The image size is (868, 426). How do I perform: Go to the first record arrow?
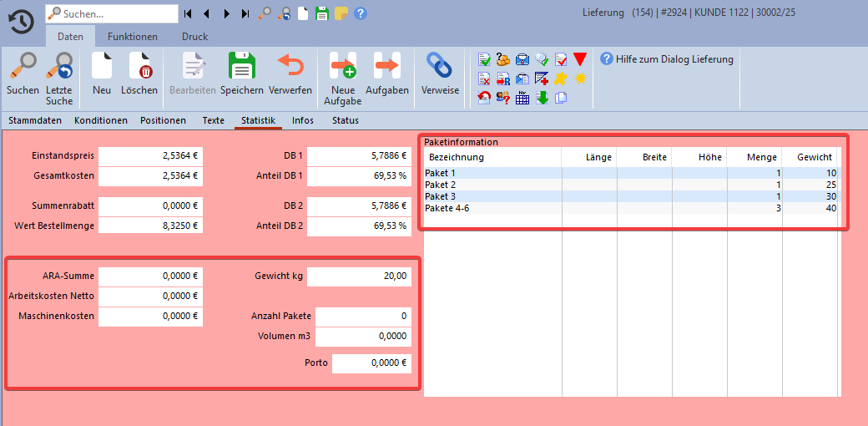pyautogui.click(x=188, y=13)
